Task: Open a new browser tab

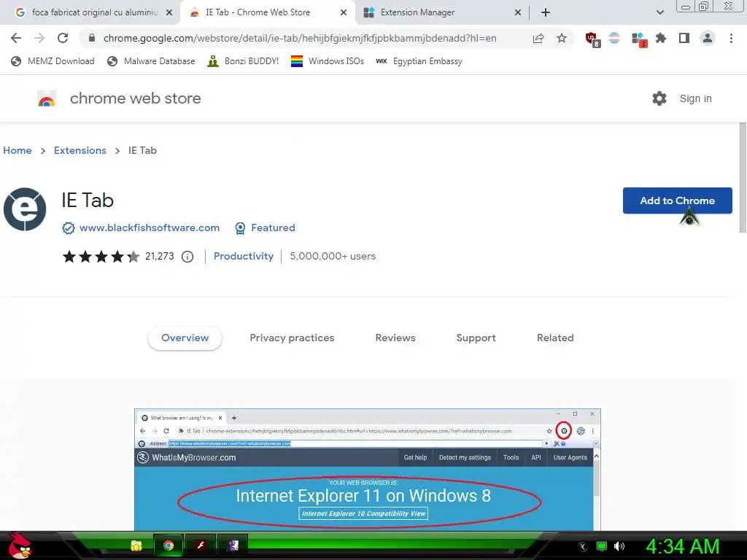Action: pos(546,12)
